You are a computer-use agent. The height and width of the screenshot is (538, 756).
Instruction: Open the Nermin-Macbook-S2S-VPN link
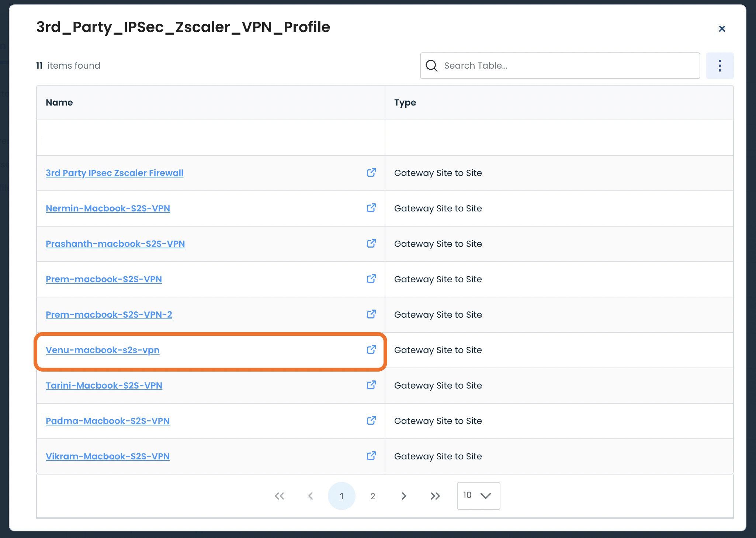coord(108,208)
